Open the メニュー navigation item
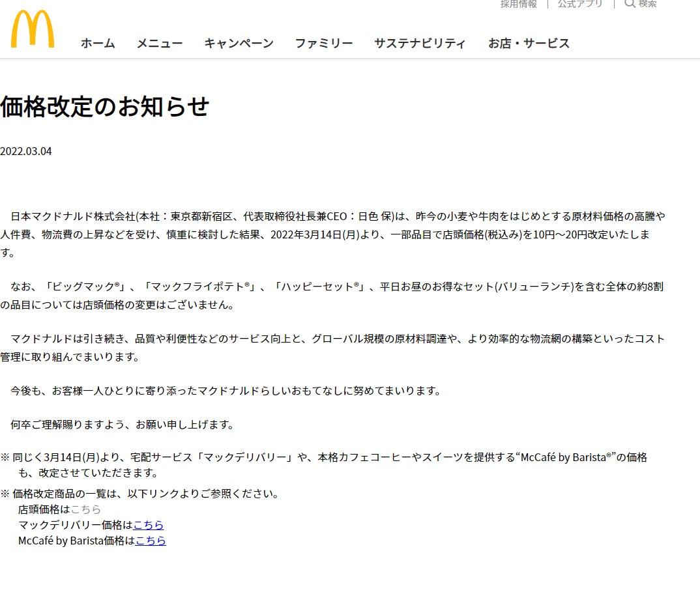Image resolution: width=700 pixels, height=592 pixels. coord(160,44)
